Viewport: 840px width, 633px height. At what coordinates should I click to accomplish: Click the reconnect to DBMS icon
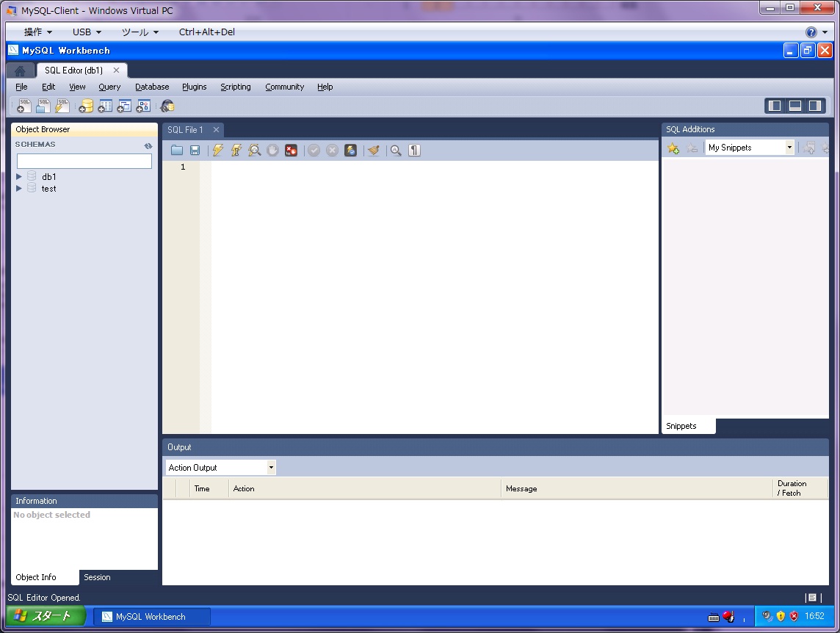click(167, 106)
